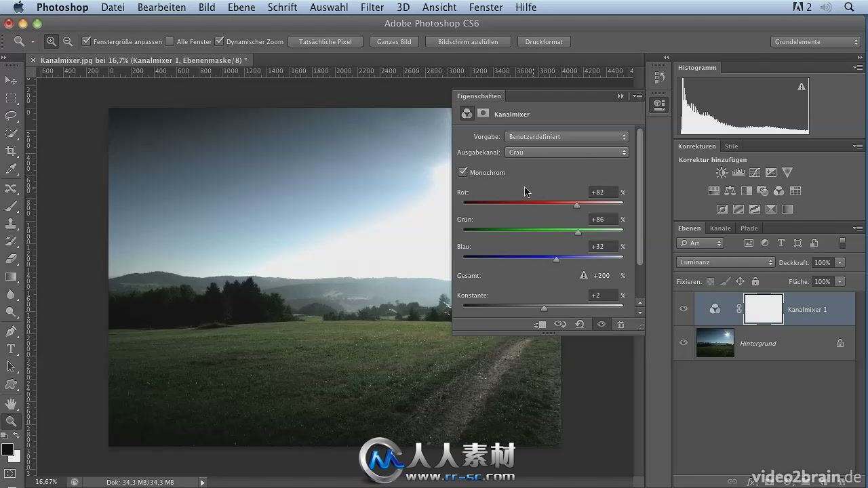This screenshot has height=488, width=868.
Task: Switch to the Pfade tab
Action: [x=749, y=228]
